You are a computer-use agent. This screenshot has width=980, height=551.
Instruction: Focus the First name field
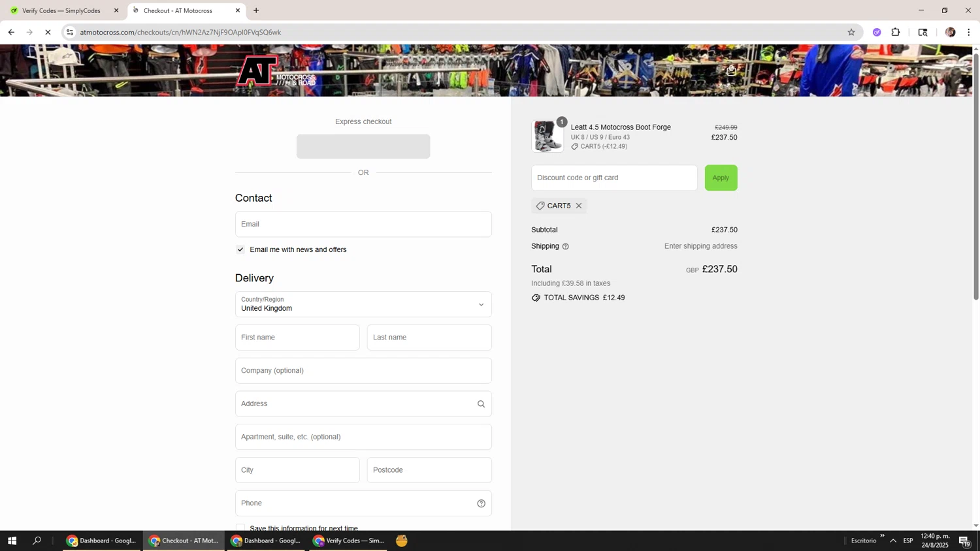pyautogui.click(x=297, y=338)
